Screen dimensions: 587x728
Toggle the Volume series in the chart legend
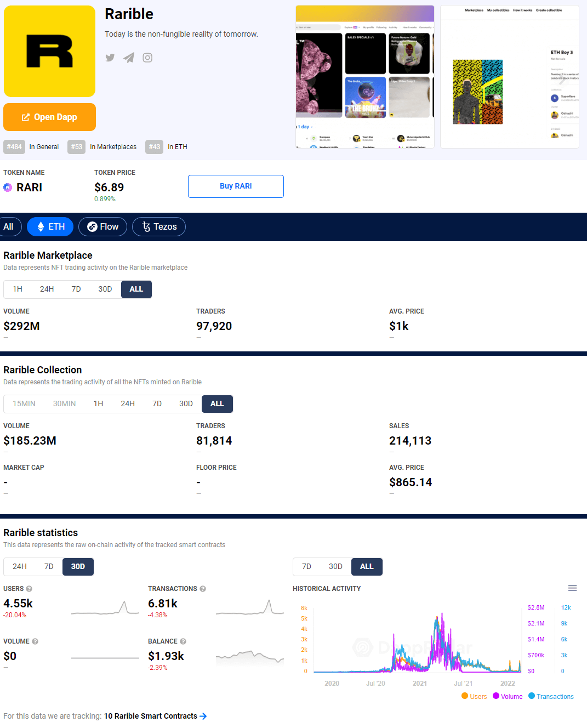tap(508, 696)
